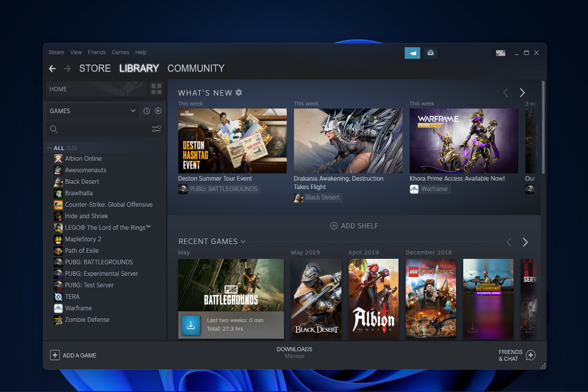Show next What's New items

click(522, 92)
